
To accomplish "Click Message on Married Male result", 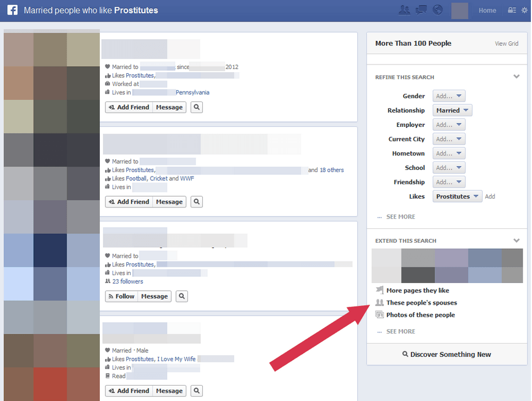I will point(169,391).
